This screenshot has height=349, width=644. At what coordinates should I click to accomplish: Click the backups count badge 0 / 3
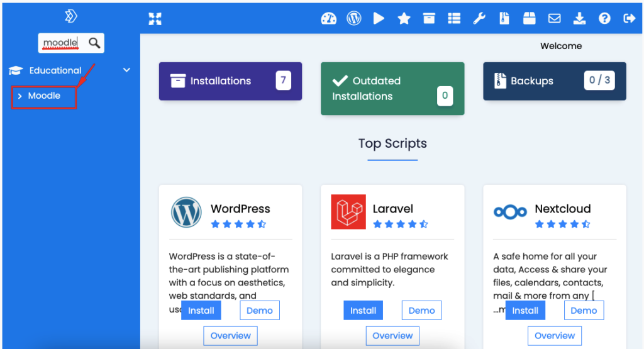599,80
